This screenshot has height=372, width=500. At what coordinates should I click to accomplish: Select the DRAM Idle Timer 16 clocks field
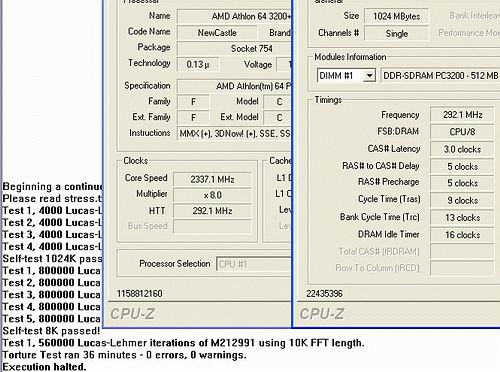tap(462, 235)
